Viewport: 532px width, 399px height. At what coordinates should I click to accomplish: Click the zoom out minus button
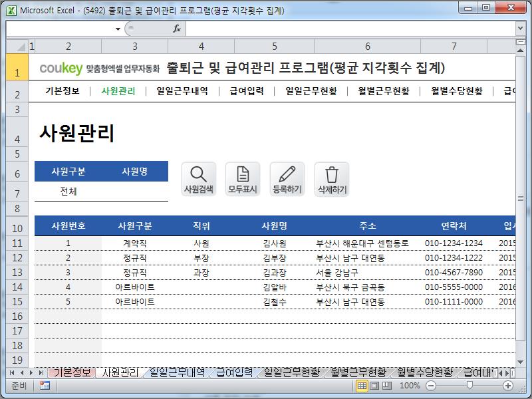tap(430, 386)
